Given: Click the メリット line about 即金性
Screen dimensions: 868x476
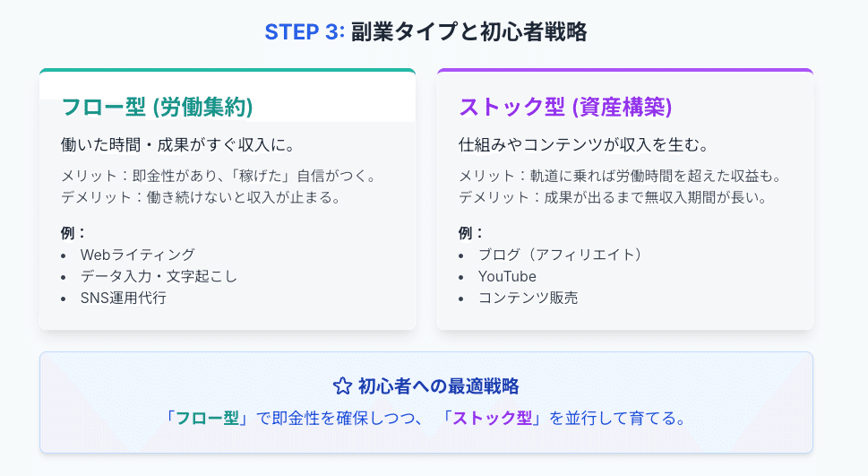Looking at the screenshot, I should point(218,177).
